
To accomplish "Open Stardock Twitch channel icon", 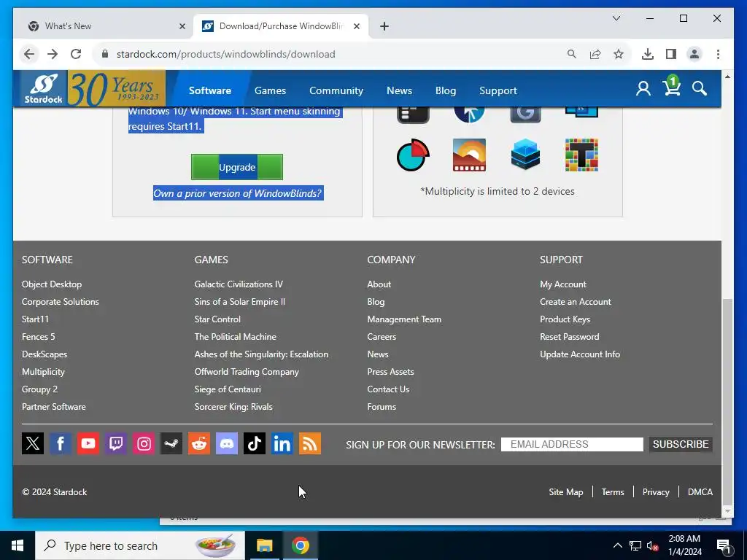I will pyautogui.click(x=116, y=443).
